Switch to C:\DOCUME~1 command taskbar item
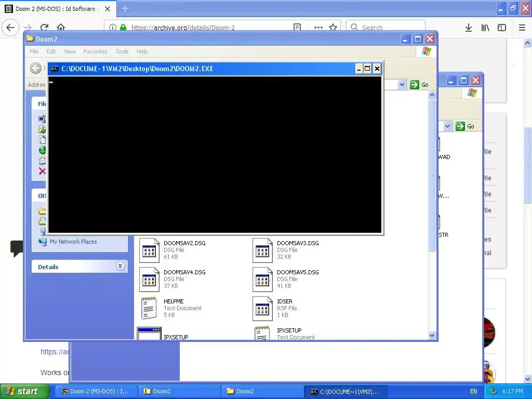532x399 pixels. click(x=345, y=392)
